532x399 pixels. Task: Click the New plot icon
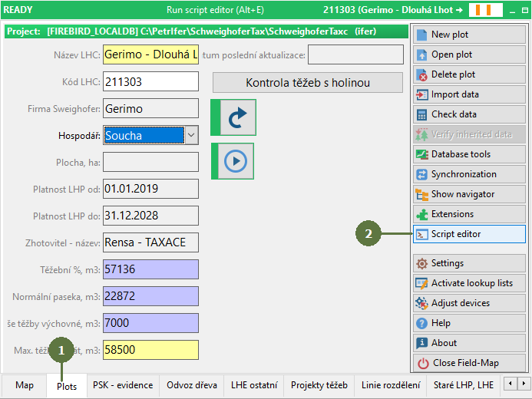tap(422, 35)
